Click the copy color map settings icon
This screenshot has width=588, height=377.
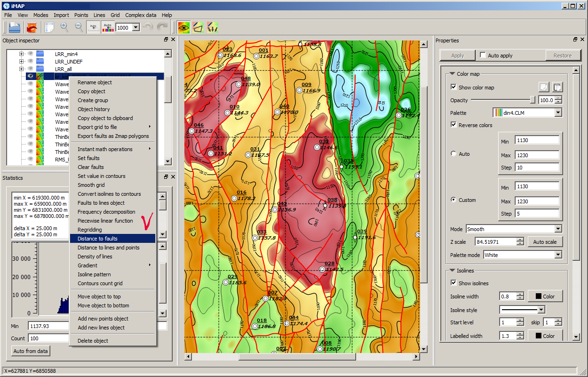point(544,87)
